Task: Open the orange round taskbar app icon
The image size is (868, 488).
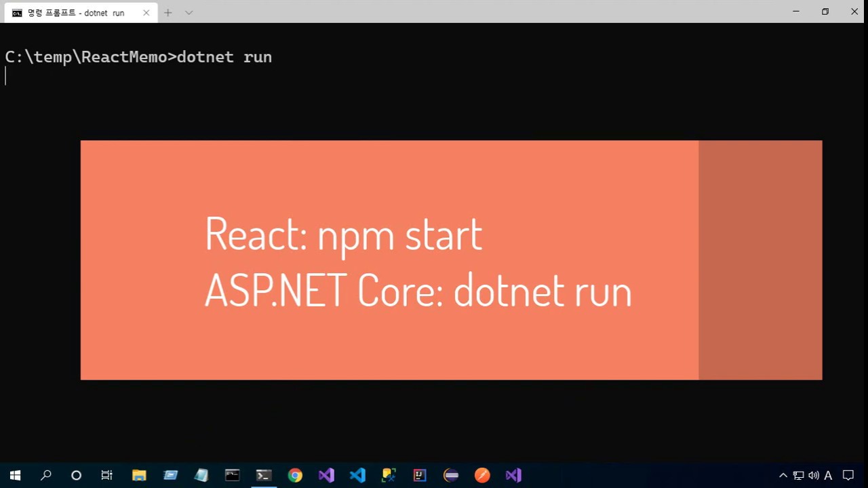Action: coord(482,475)
